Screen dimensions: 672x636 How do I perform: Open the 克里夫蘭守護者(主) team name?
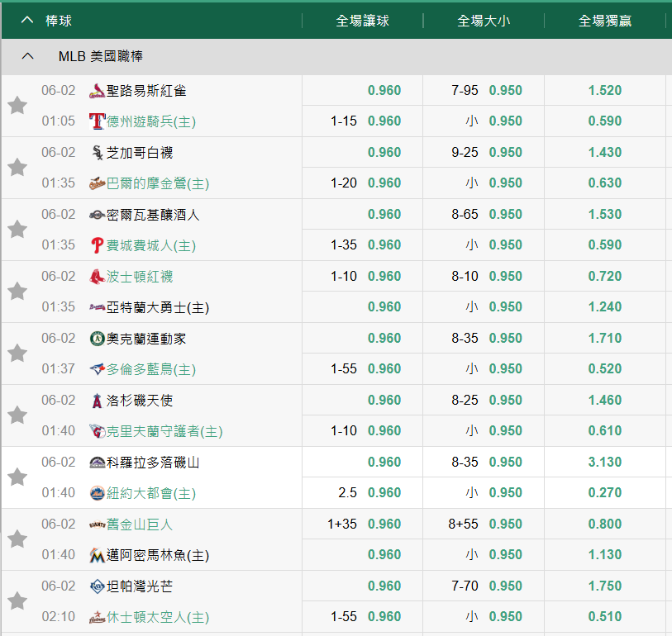164,431
